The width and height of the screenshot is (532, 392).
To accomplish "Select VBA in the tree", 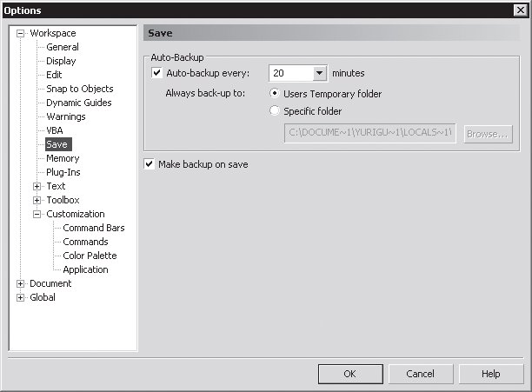I will (55, 130).
